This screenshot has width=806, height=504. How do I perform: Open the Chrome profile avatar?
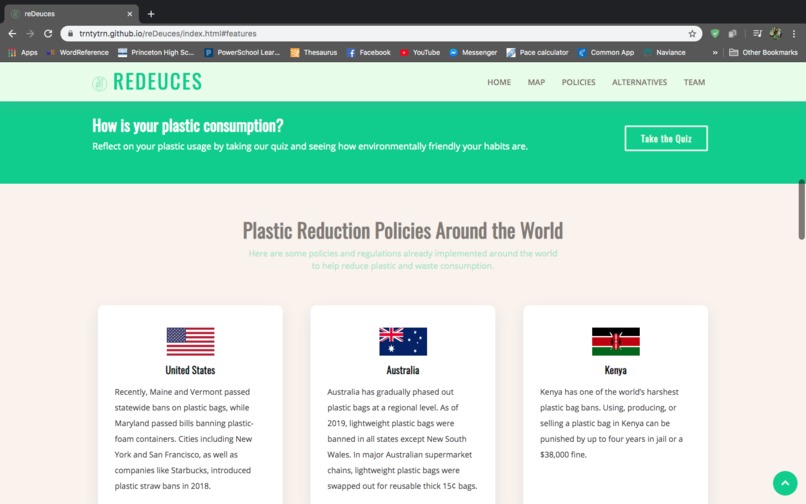pyautogui.click(x=775, y=33)
